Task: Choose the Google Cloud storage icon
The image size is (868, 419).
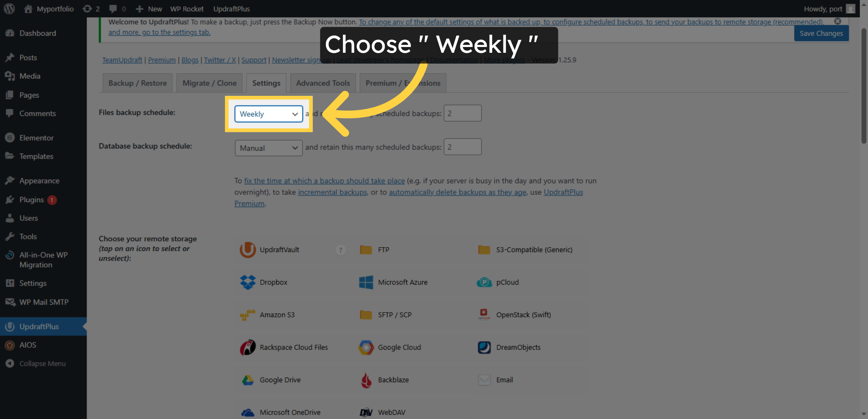Action: point(366,347)
